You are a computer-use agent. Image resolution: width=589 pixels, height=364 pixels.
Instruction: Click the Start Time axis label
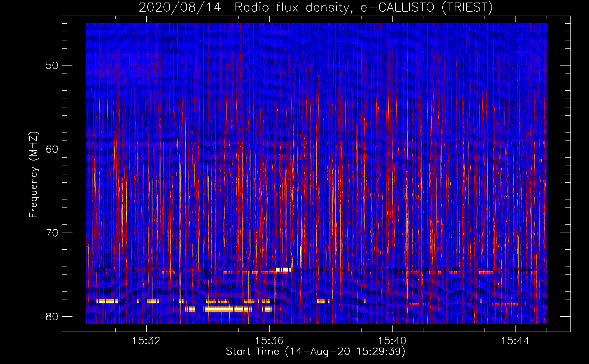tap(316, 352)
